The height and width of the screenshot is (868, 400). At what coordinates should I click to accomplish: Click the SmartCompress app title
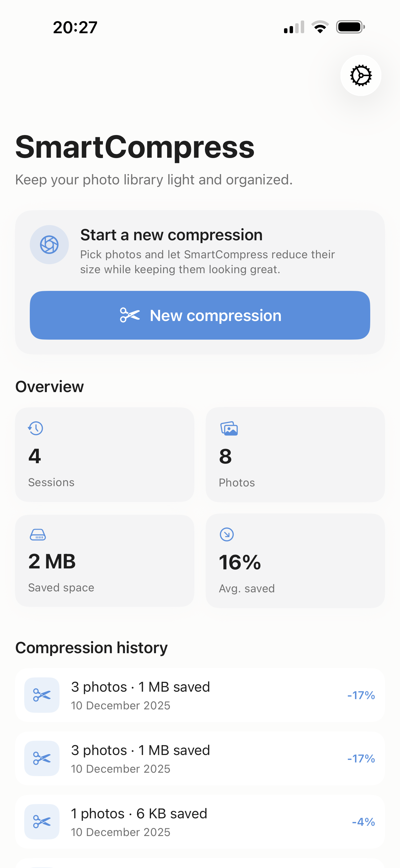[x=134, y=147]
